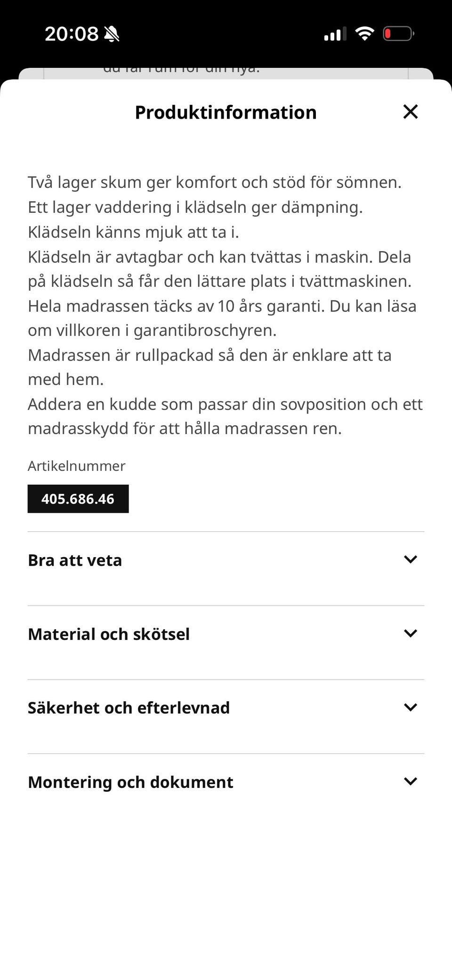Tap the 20:08 clock in status bar

coord(72,34)
